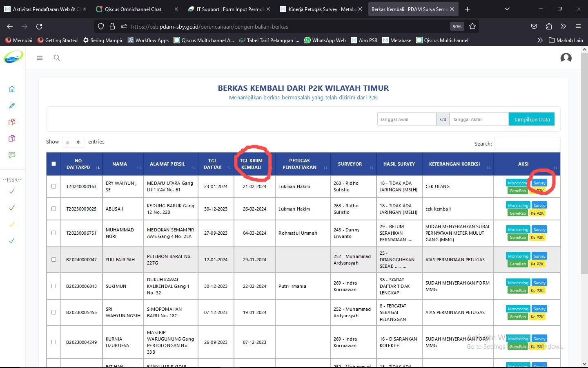Sort by PETUGAS PENDAFTARAN column
588x368 pixels.
(x=303, y=164)
